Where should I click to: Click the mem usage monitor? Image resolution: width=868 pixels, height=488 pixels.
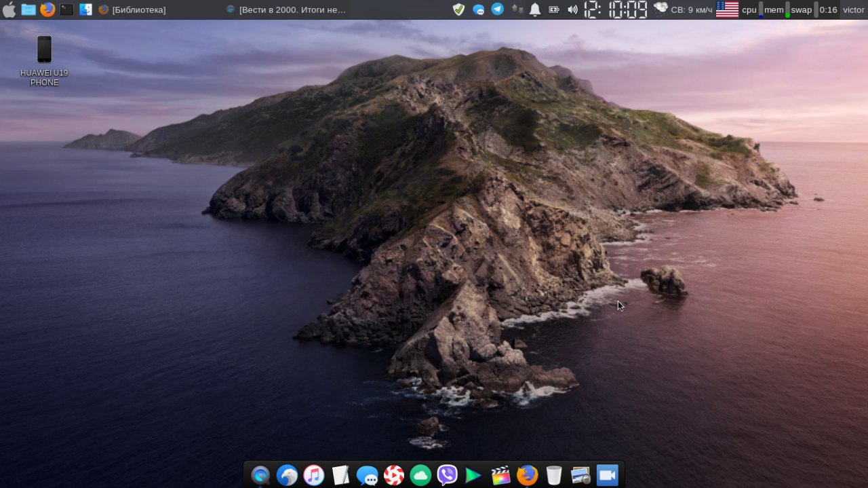(776, 10)
